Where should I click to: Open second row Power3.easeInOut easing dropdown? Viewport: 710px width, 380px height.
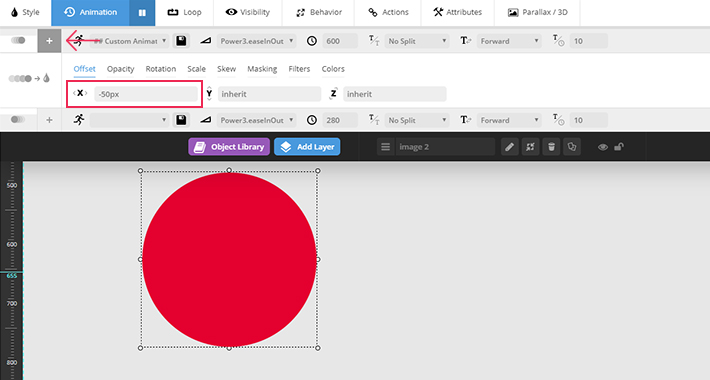tap(256, 120)
